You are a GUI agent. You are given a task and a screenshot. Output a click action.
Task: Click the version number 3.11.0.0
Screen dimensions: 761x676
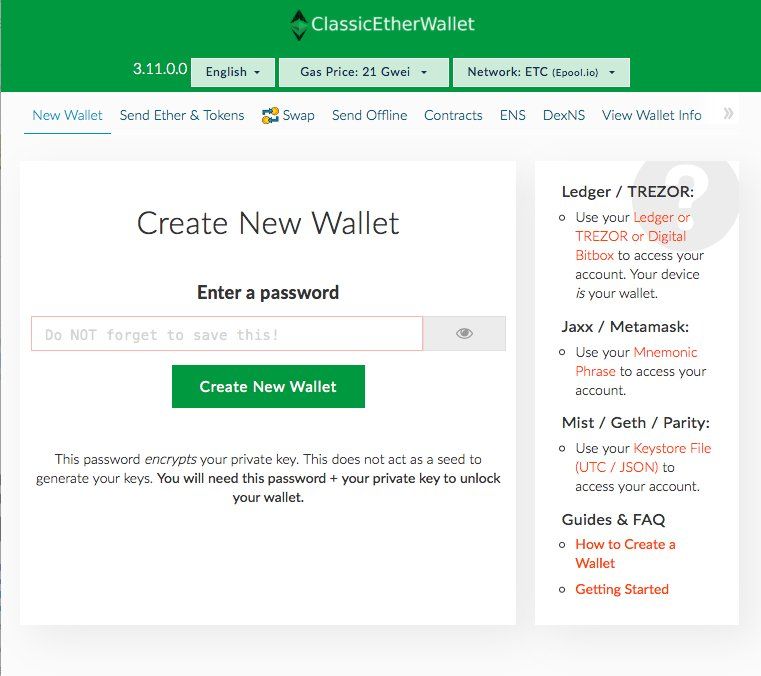click(160, 69)
